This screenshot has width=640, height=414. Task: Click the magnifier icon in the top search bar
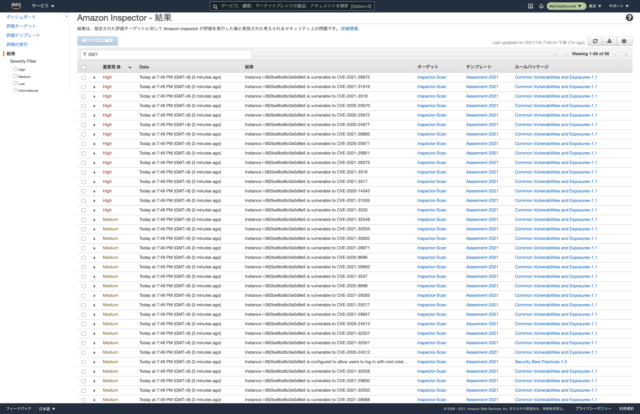click(215, 6)
